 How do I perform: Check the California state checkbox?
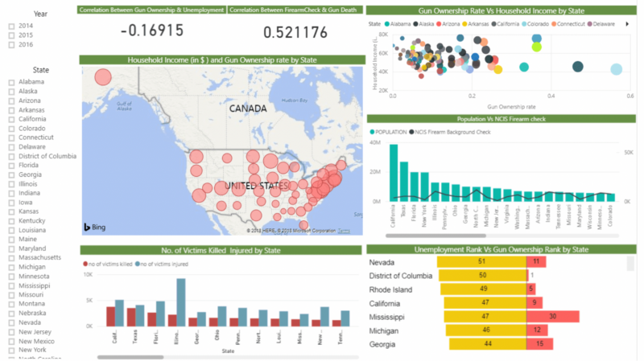11,119
